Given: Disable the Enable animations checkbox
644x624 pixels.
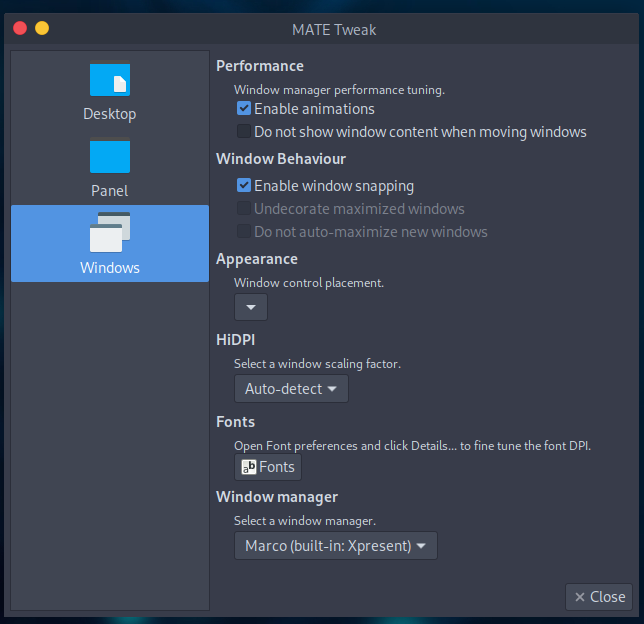Looking at the screenshot, I should [244, 108].
